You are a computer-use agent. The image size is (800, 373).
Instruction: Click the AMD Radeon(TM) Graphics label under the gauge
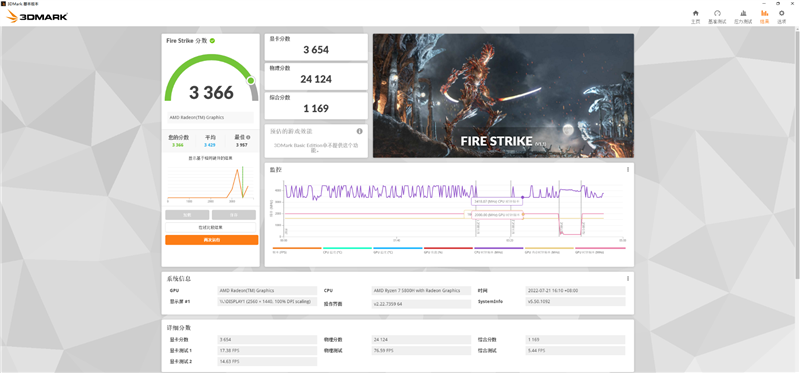tap(210, 117)
